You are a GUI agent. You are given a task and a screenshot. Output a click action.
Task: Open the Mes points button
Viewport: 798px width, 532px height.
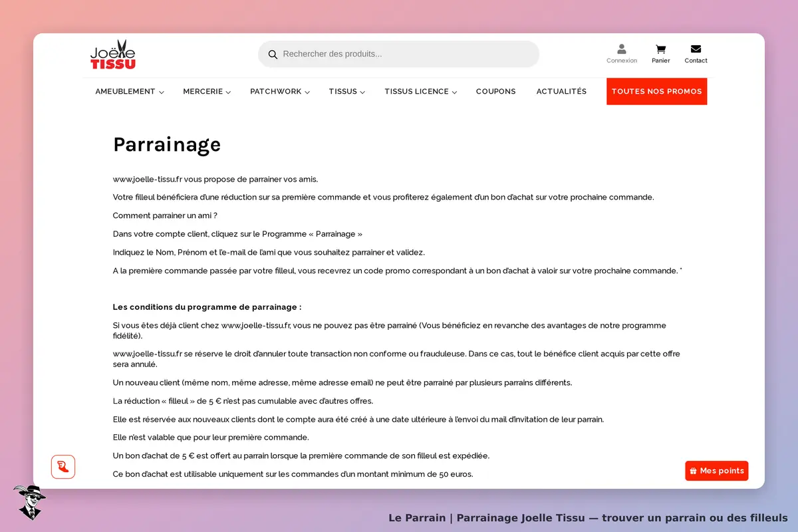(x=717, y=471)
